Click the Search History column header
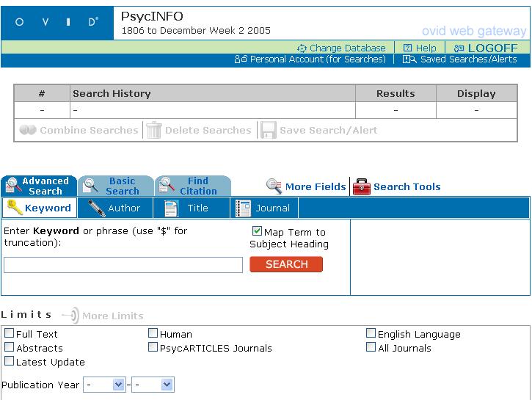532x400 pixels. click(213, 93)
